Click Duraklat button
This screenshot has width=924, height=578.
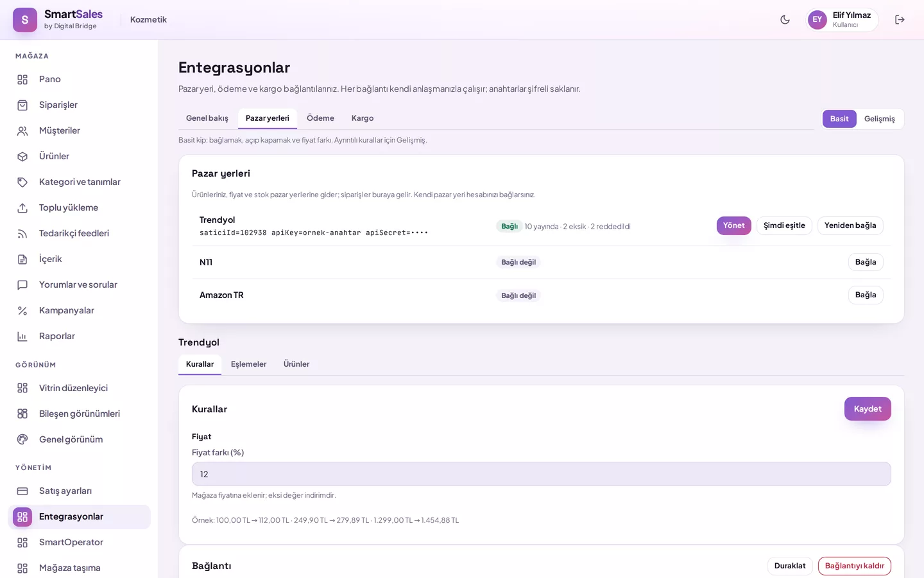tap(790, 566)
